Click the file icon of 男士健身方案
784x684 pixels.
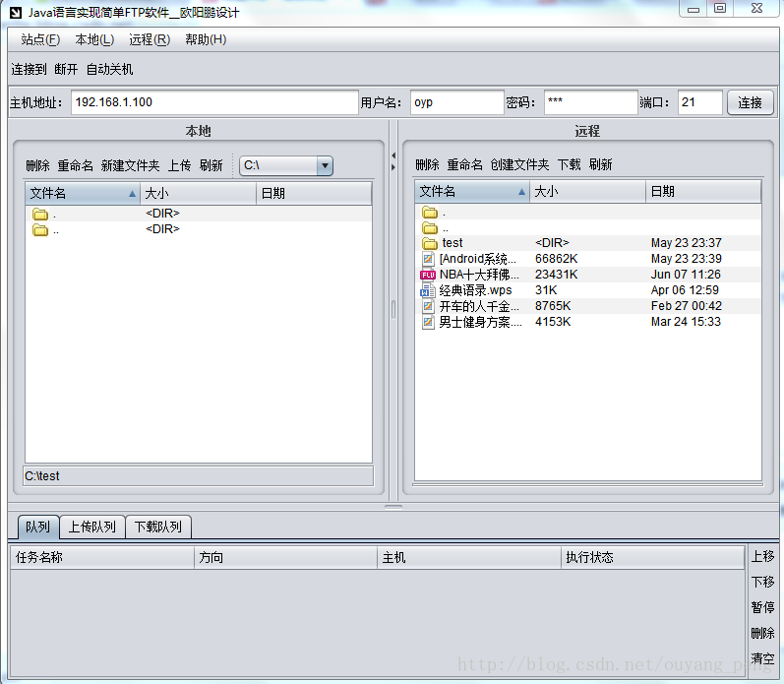428,322
